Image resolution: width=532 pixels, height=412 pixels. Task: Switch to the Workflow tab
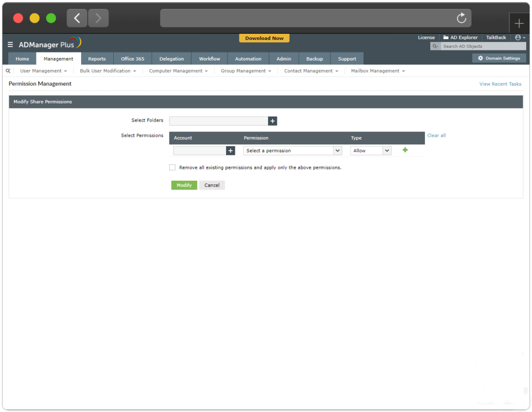[210, 59]
